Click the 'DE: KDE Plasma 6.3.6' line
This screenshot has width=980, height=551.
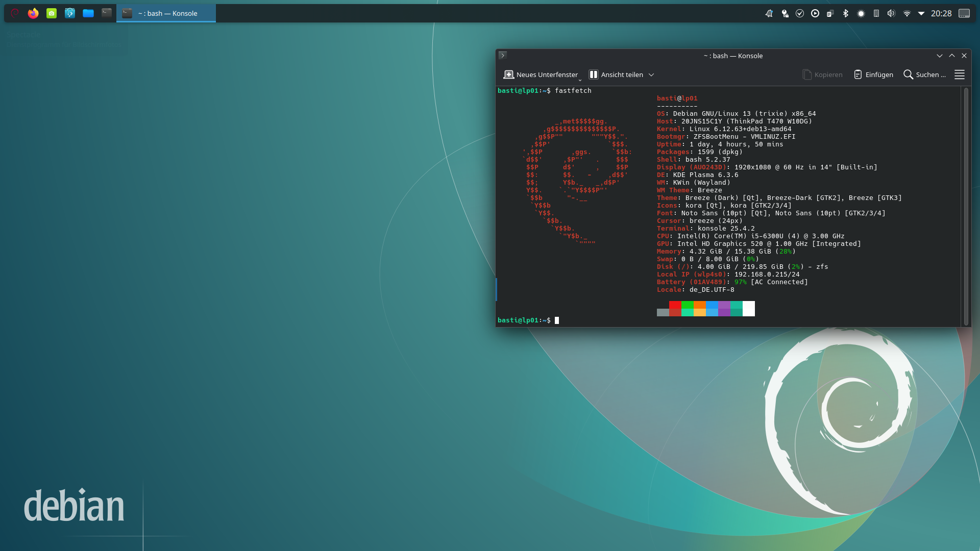coord(698,175)
